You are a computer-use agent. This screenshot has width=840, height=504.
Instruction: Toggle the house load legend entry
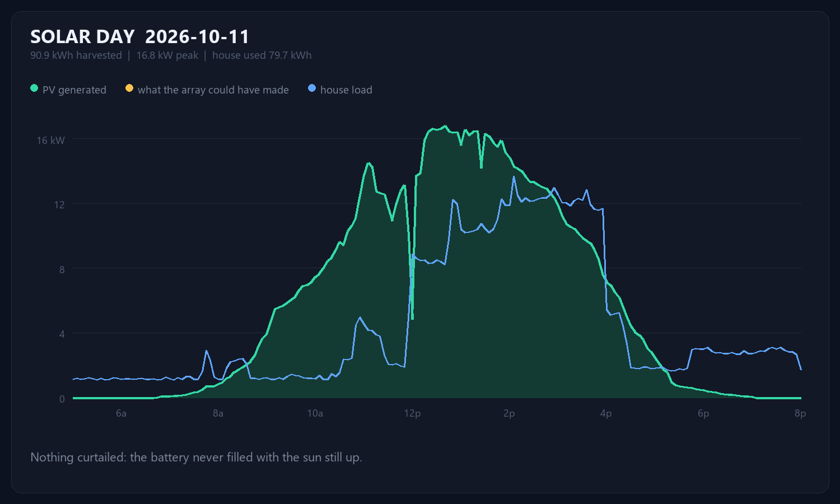(340, 90)
